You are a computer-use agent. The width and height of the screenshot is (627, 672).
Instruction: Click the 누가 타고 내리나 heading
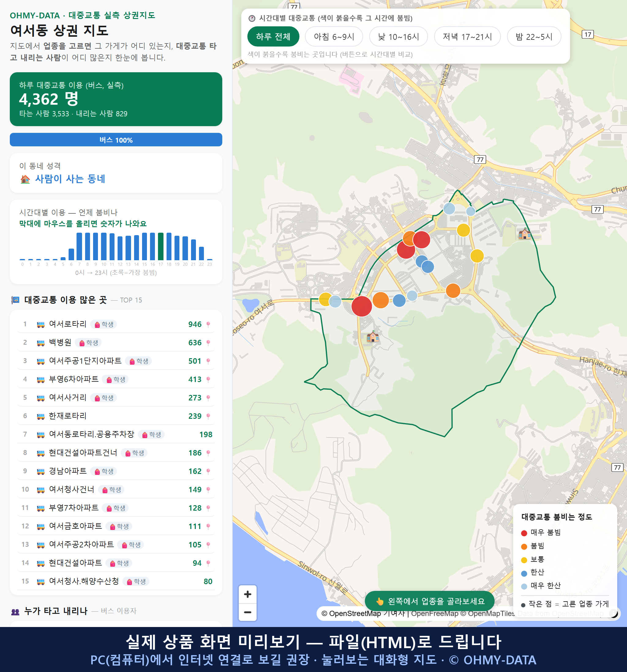tap(56, 611)
